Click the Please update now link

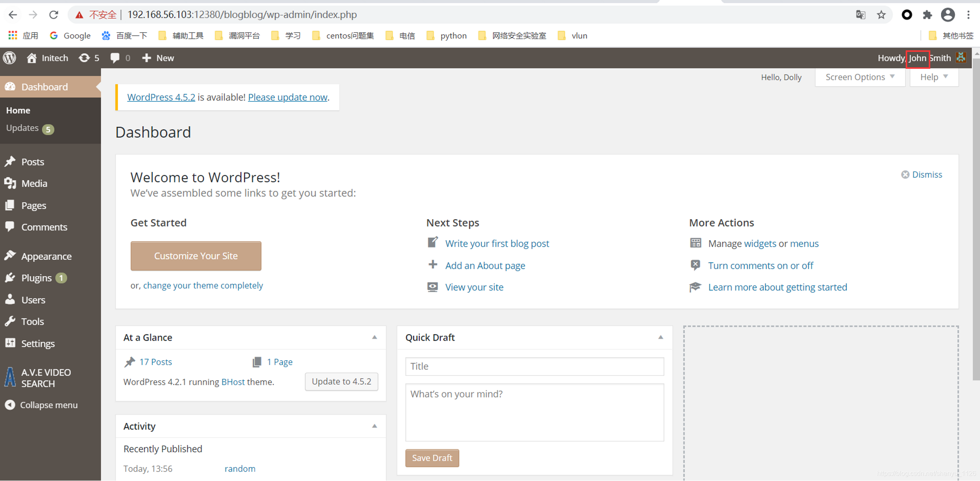click(x=287, y=97)
